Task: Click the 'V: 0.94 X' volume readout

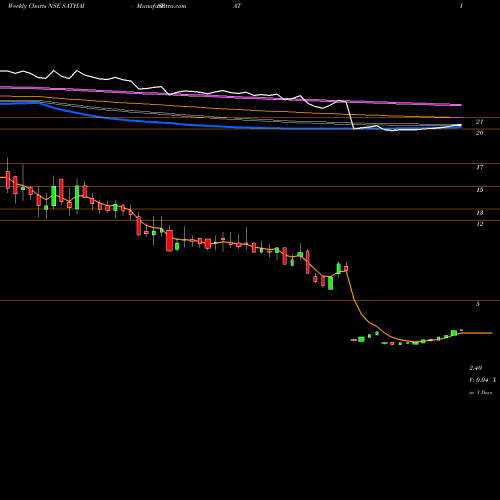Action: tap(483, 380)
